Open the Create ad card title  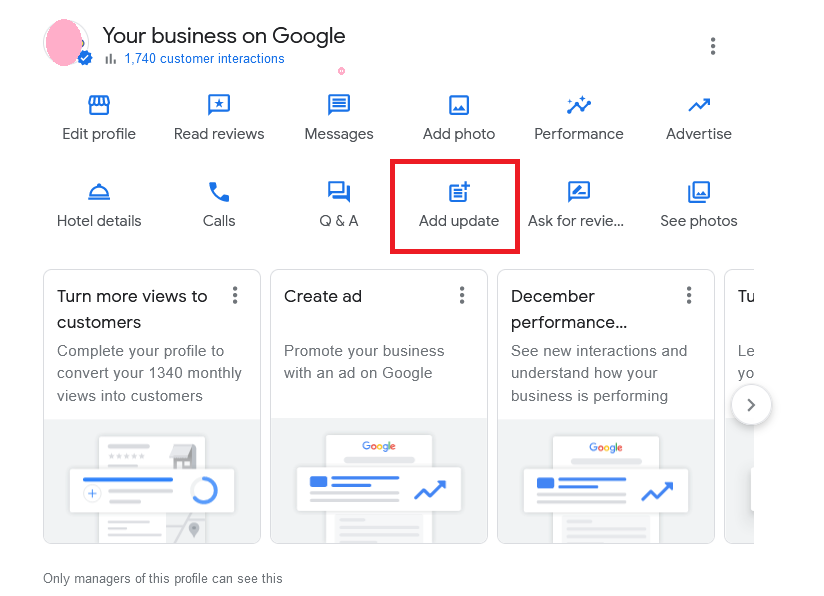[323, 296]
